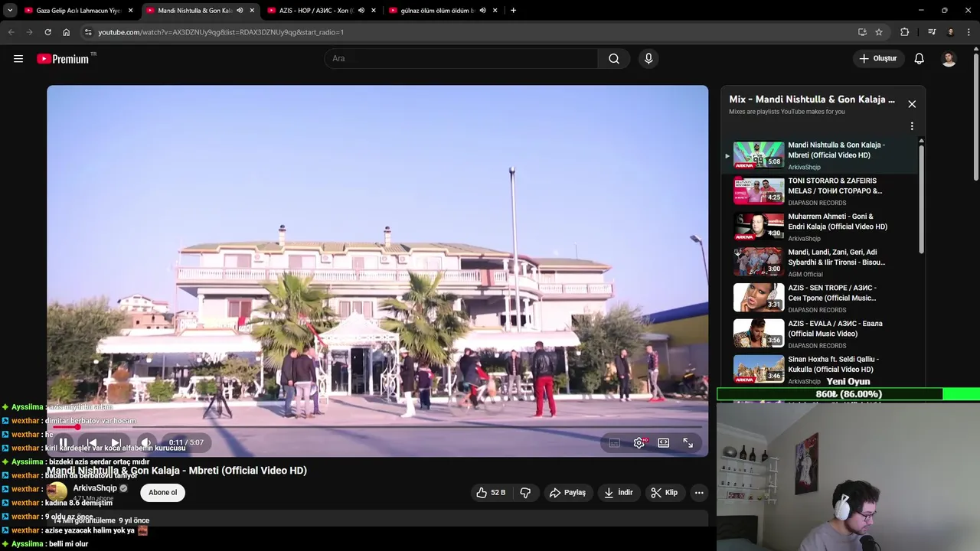The width and height of the screenshot is (980, 551).
Task: Open the tab search dropdown arrow
Action: [10, 11]
